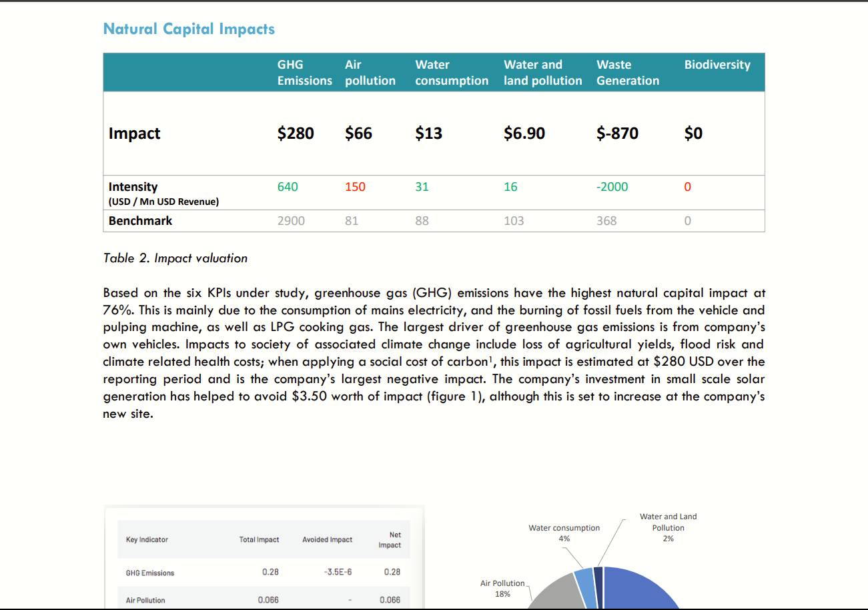This screenshot has height=610, width=868.
Task: Click the green "31" intensity value
Action: pyautogui.click(x=422, y=187)
